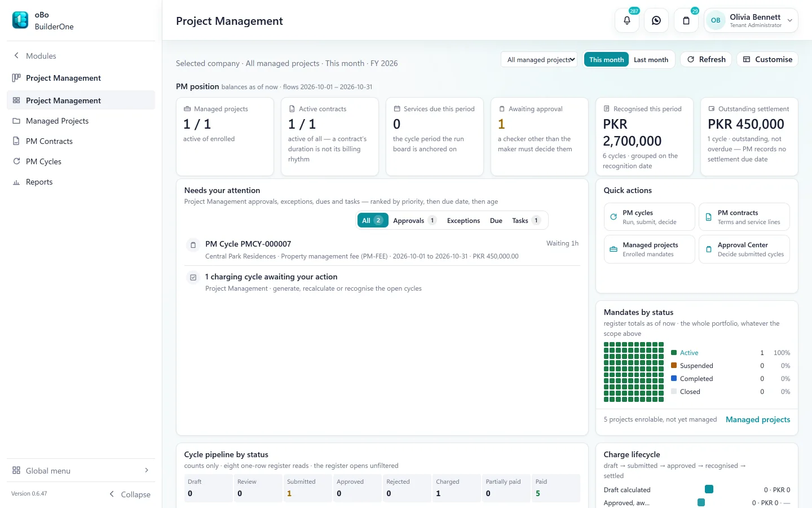Click the Approval Center quick action icon
The image size is (812, 508).
tap(709, 249)
